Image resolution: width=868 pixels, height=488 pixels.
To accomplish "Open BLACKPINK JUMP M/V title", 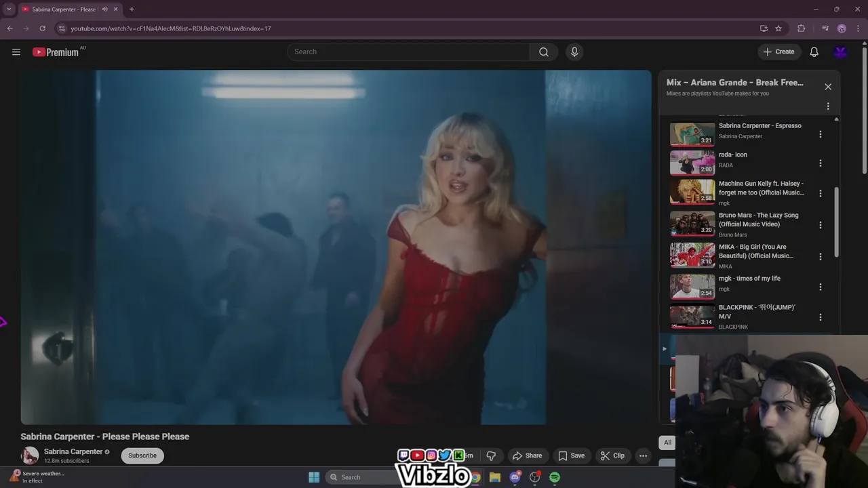I will (x=757, y=312).
